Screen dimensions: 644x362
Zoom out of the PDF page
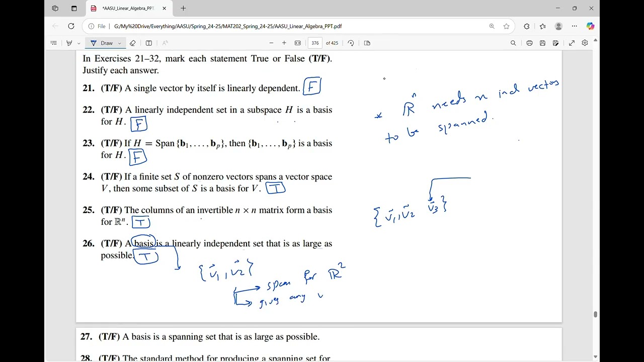pos(272,43)
